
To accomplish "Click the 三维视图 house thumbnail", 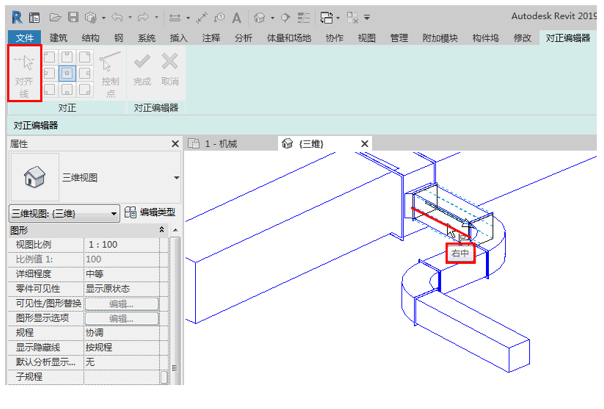I will point(35,177).
